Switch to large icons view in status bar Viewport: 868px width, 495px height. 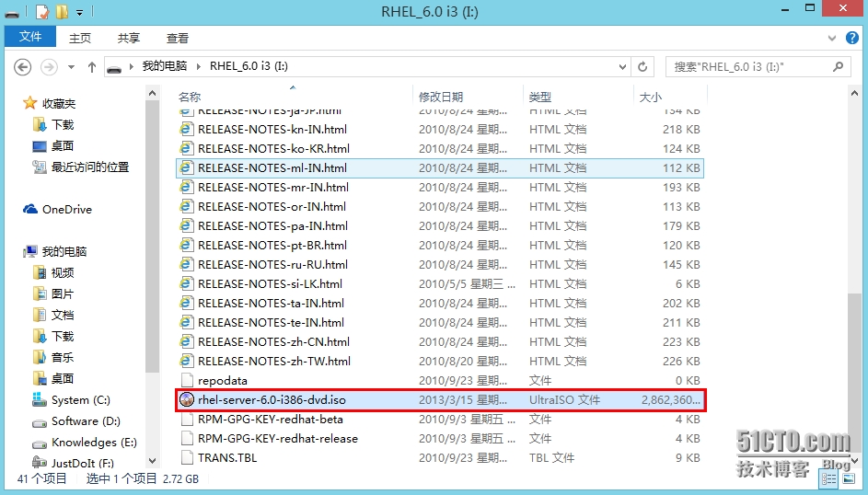point(849,479)
